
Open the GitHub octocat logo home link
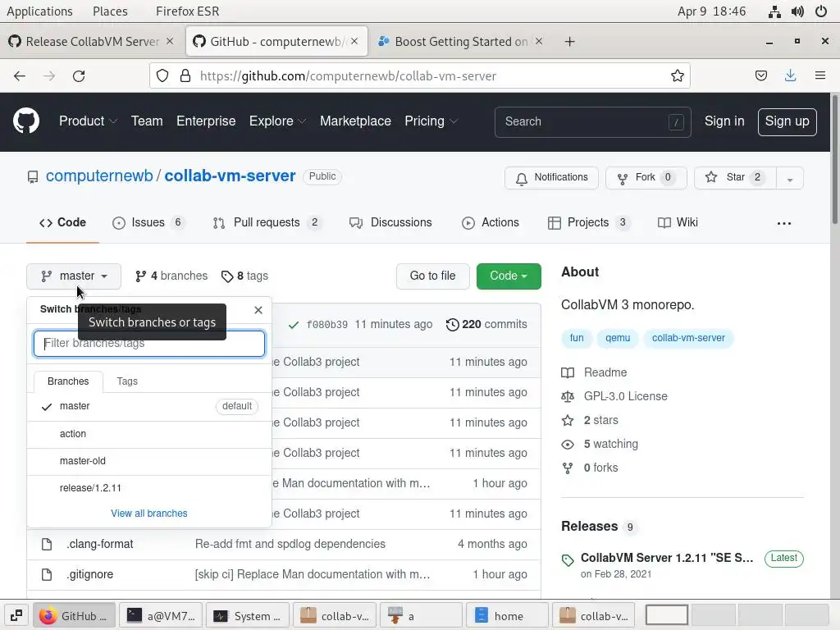point(25,121)
